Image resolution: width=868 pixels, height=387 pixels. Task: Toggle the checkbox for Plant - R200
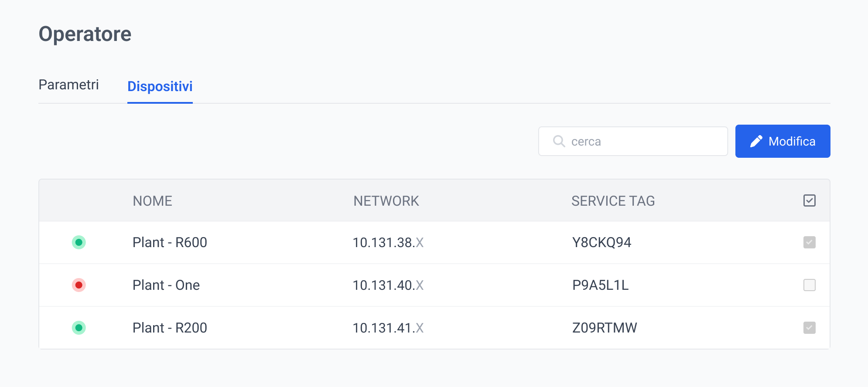(x=809, y=328)
